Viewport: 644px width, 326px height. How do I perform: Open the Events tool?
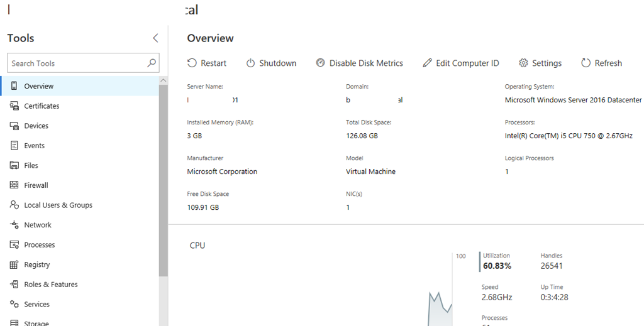pos(34,146)
